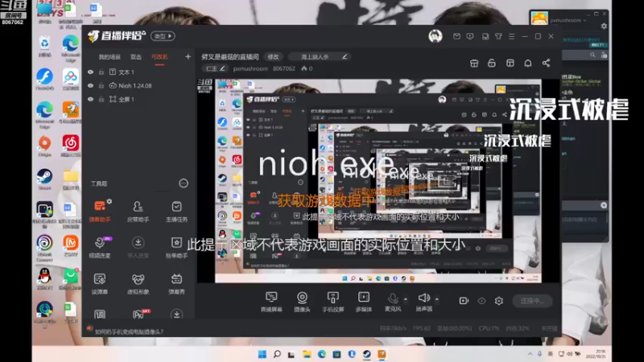This screenshot has width=644, height=362.
Task: Click the Steam icon in the taskbar
Action: (x=367, y=354)
